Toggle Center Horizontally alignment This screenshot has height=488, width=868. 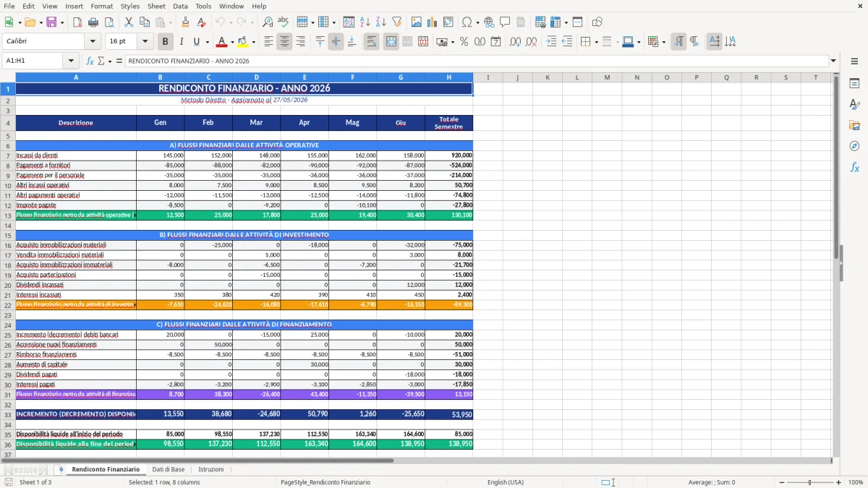tap(284, 42)
